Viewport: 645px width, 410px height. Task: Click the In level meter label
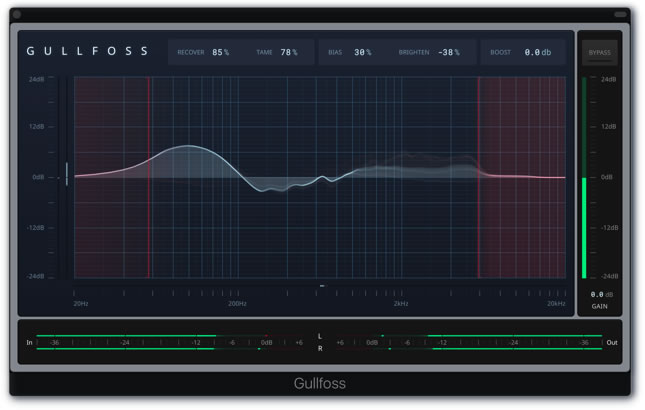click(29, 342)
